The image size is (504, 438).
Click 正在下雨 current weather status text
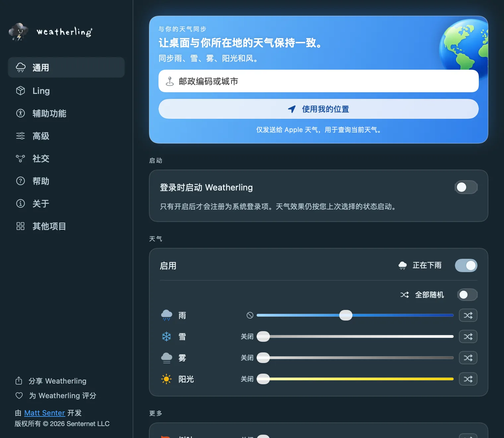[427, 265]
